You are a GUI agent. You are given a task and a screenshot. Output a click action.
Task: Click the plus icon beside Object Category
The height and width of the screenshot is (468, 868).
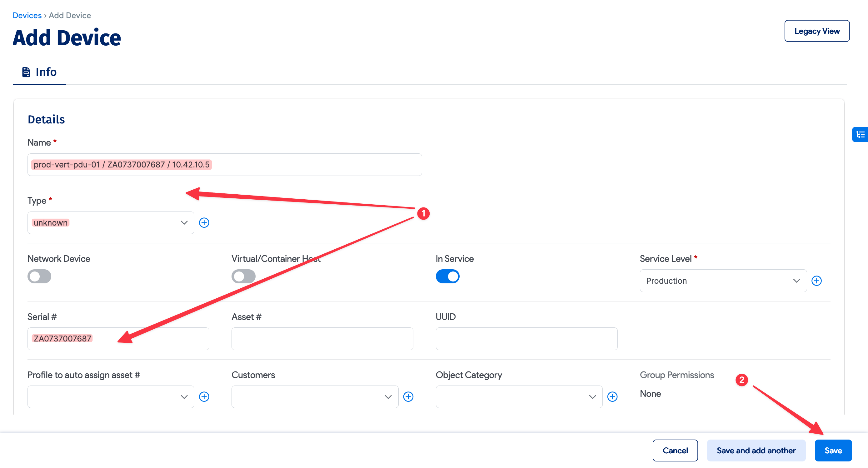[613, 396]
